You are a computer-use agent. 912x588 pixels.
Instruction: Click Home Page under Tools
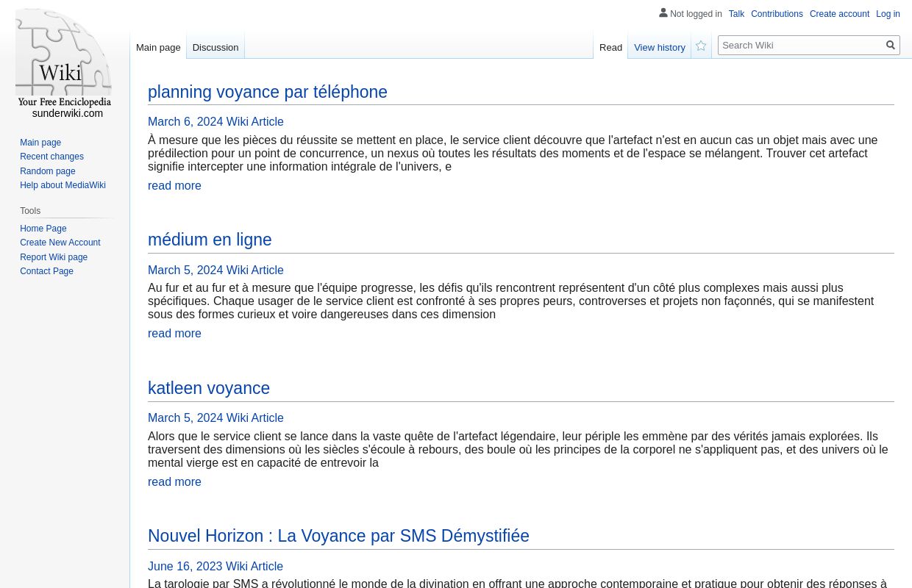click(43, 229)
